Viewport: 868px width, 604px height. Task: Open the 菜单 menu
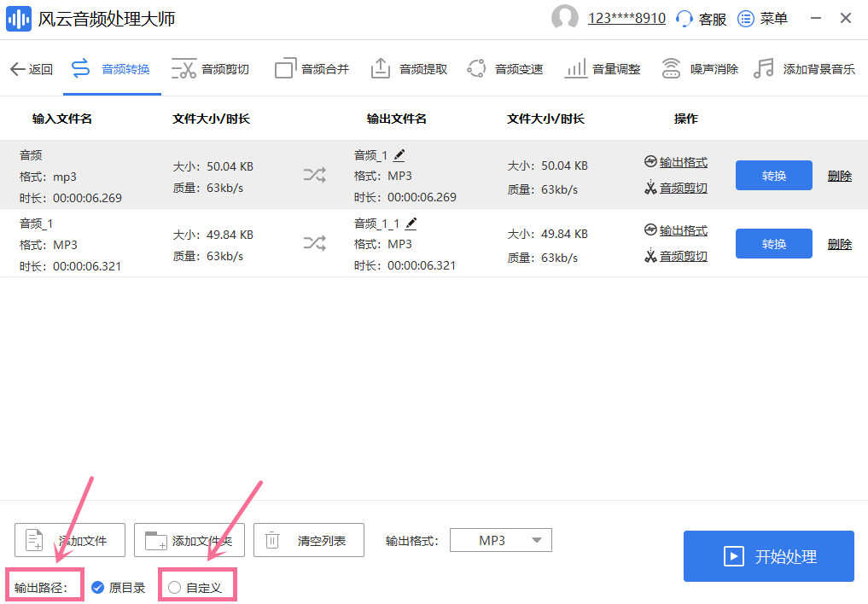(763, 19)
